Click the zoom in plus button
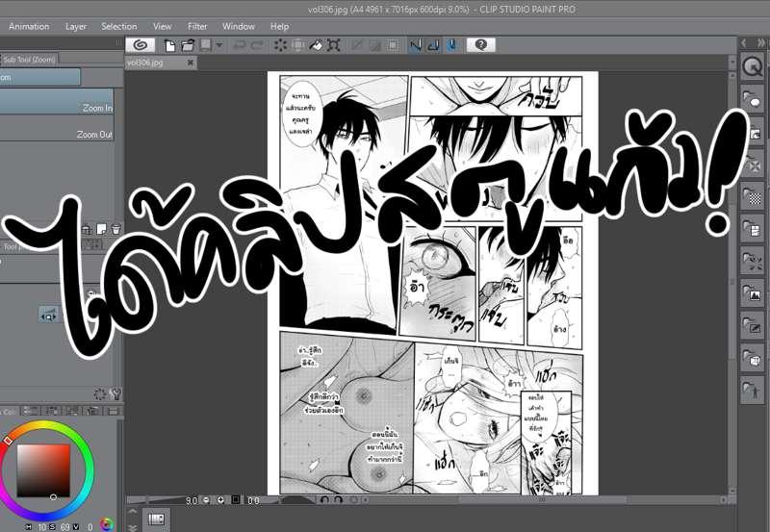The height and width of the screenshot is (532, 770). click(221, 500)
